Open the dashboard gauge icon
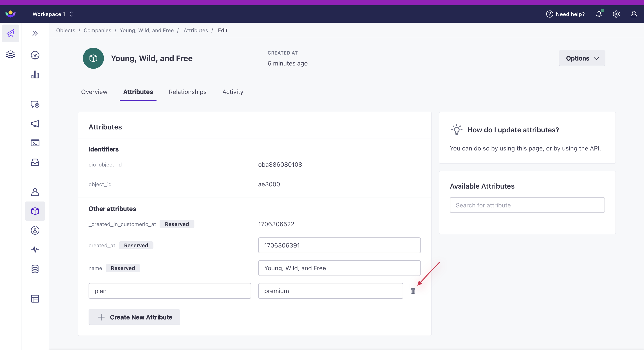 pos(35,55)
